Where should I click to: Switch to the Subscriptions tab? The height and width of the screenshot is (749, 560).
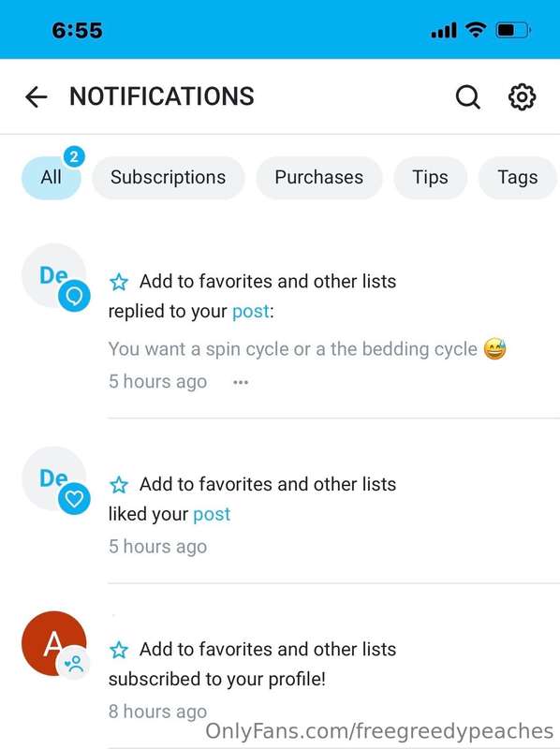click(169, 177)
